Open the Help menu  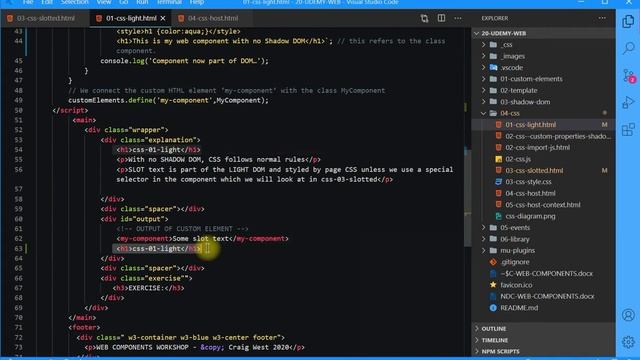point(197,2)
